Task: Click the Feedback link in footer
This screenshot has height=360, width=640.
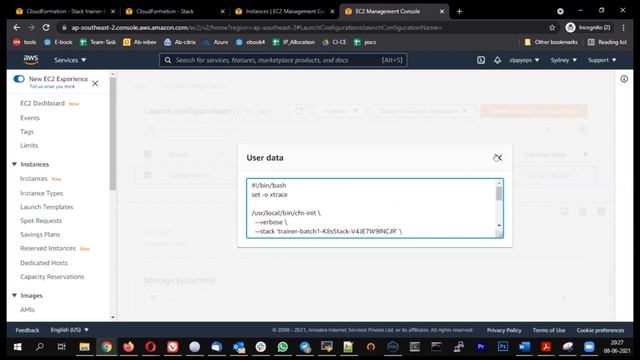Action: [27, 330]
